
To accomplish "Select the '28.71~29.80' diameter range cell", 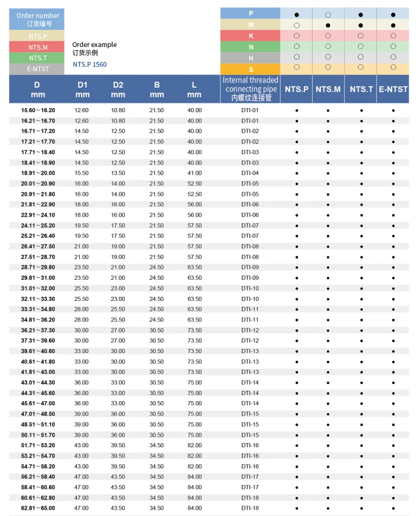I will pyautogui.click(x=38, y=267).
